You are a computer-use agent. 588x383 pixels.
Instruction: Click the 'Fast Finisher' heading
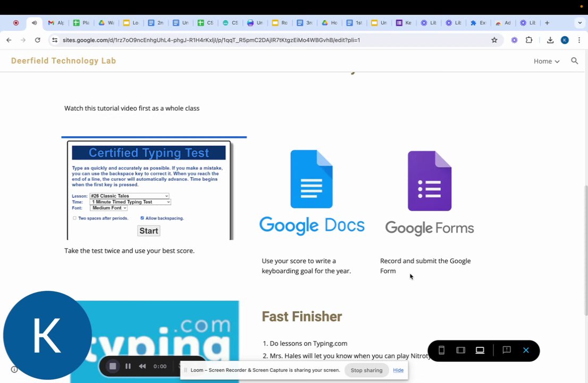click(301, 317)
